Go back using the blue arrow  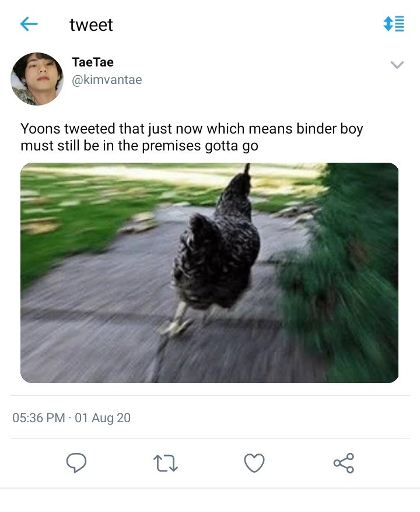click(29, 24)
